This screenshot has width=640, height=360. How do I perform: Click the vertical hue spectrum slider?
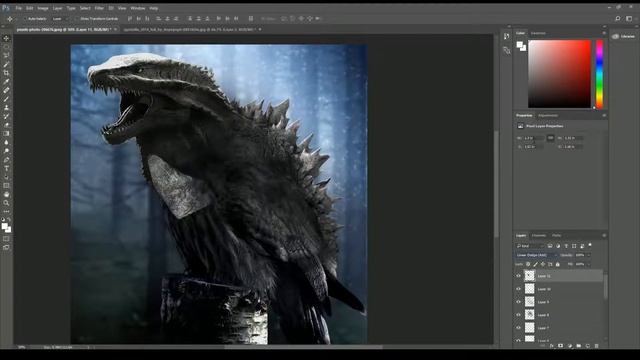click(x=599, y=74)
